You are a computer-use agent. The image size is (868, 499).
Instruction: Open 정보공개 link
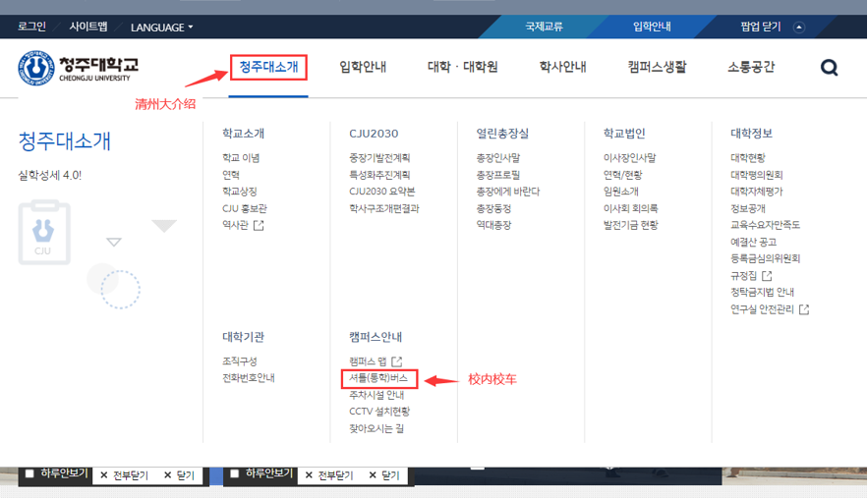[748, 208]
